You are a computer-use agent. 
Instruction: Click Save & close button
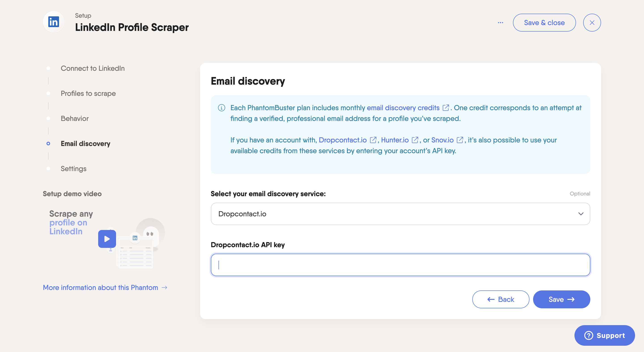[544, 23]
